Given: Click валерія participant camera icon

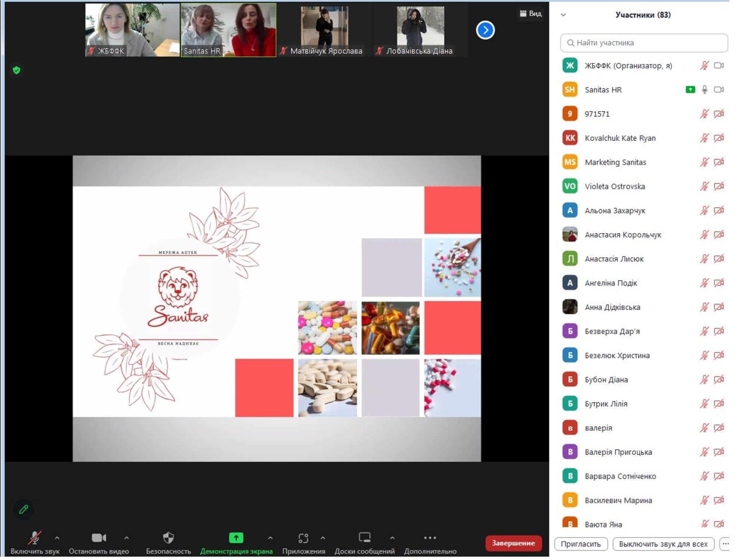Looking at the screenshot, I should [719, 428].
